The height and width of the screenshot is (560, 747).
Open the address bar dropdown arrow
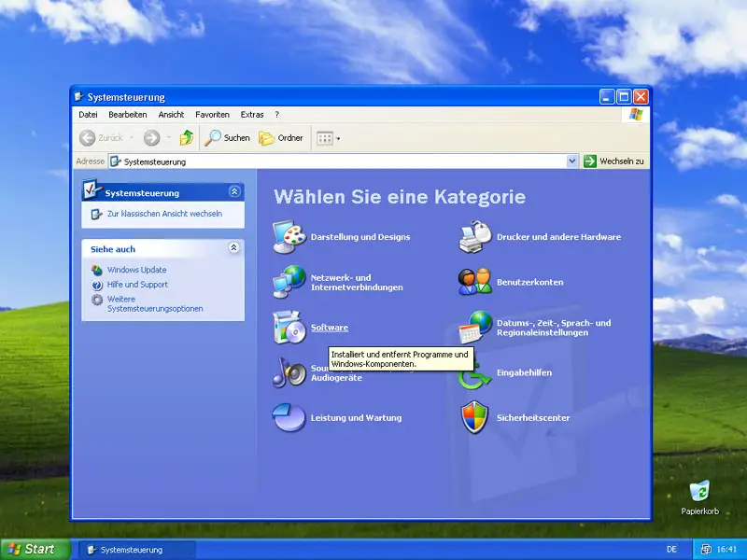tap(572, 161)
